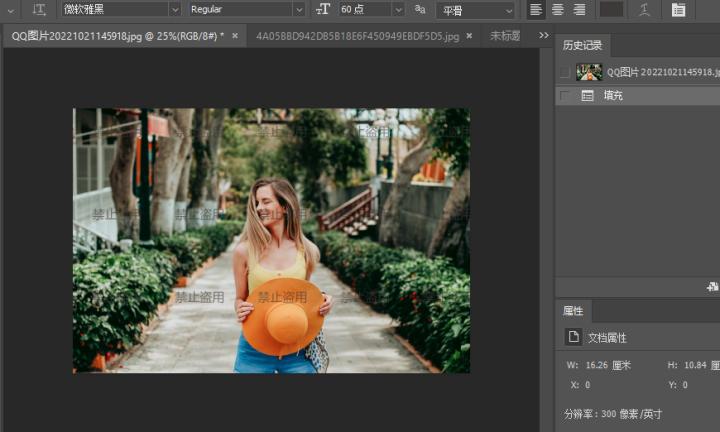
Task: Open the 平滑 anti-aliasing dropdown
Action: coord(476,9)
